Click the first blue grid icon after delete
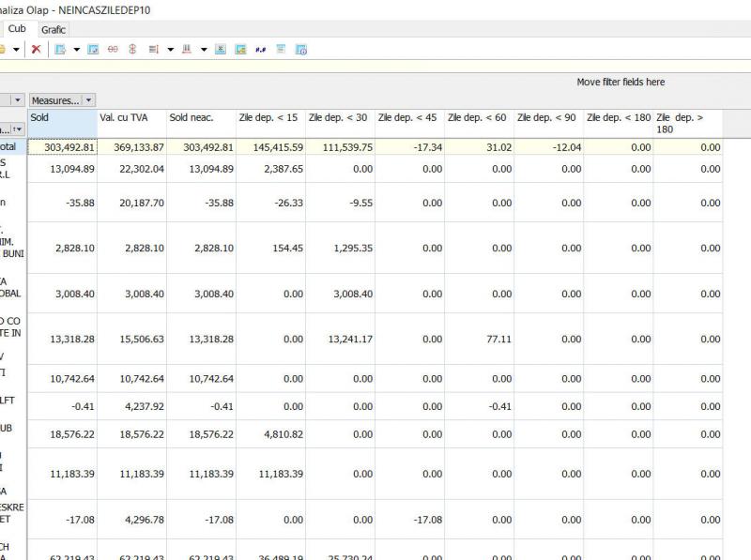 click(61, 49)
